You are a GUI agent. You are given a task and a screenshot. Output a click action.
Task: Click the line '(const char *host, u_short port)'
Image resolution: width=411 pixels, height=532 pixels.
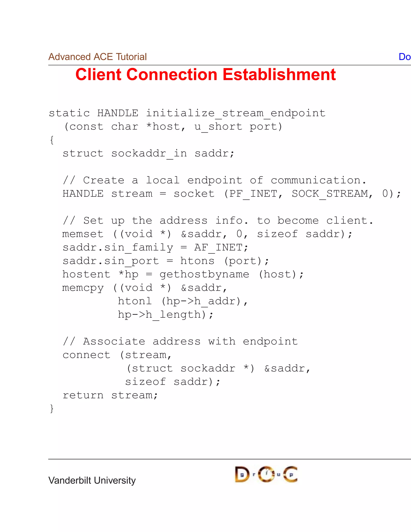click(173, 127)
